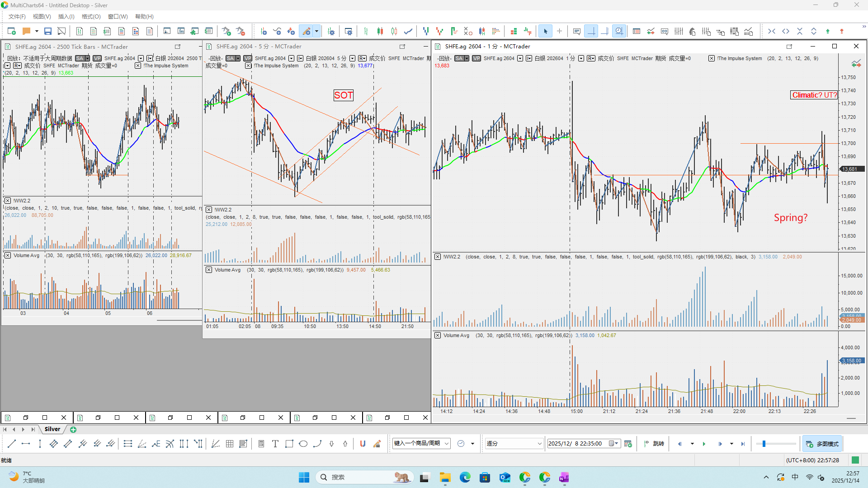Screen dimensions: 868x488
Task: Open the 逐分 playback resolution dropdown
Action: click(514, 444)
